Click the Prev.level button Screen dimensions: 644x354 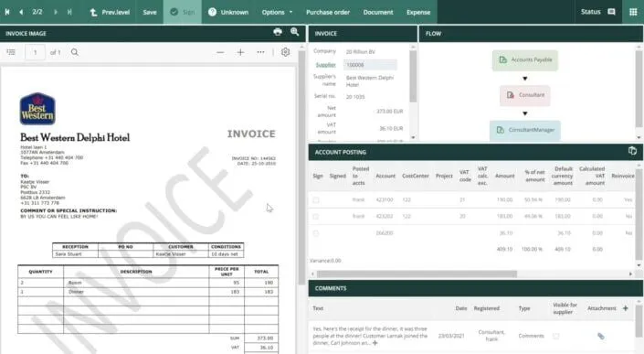point(110,12)
